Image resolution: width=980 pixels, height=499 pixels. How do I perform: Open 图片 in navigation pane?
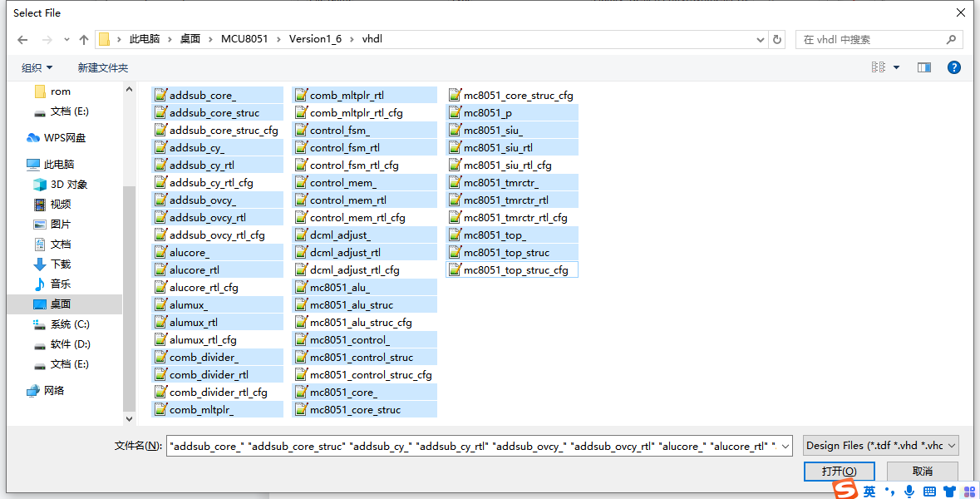60,225
